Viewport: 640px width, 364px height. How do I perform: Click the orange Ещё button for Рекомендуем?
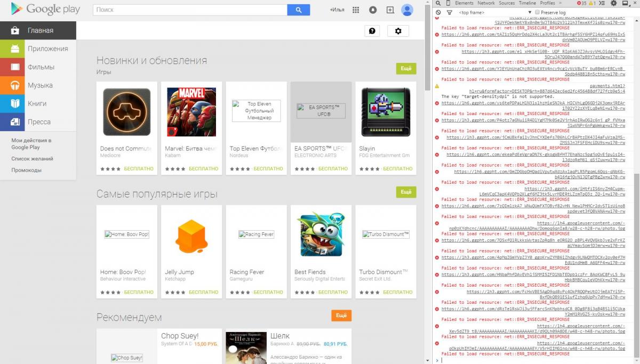tap(341, 316)
